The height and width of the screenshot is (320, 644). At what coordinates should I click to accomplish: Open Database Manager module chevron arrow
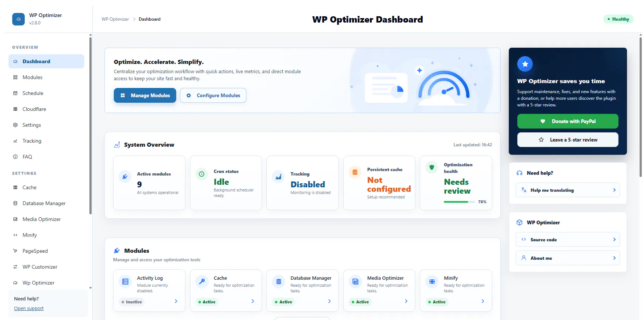point(330,302)
